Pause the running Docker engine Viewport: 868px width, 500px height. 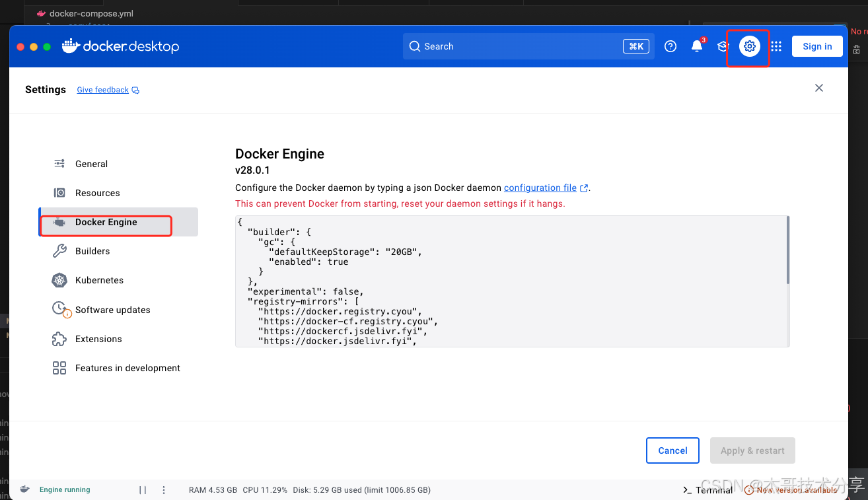pos(143,489)
